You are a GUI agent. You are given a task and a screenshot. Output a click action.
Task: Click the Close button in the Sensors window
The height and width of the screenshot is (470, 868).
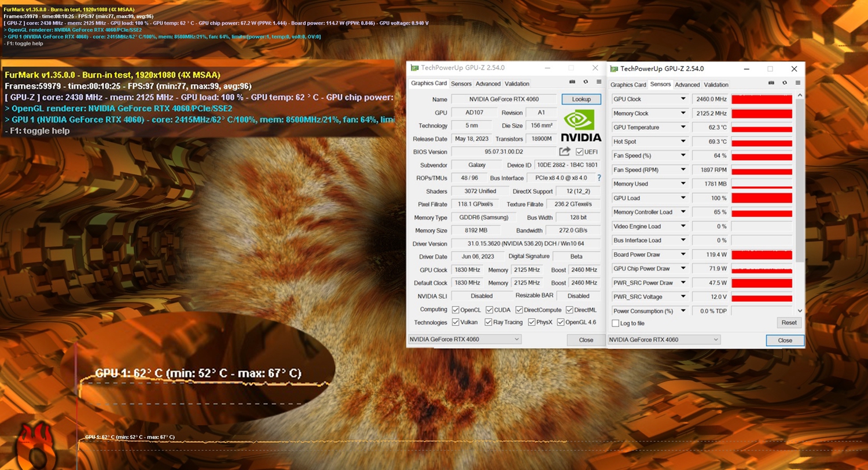coord(785,341)
